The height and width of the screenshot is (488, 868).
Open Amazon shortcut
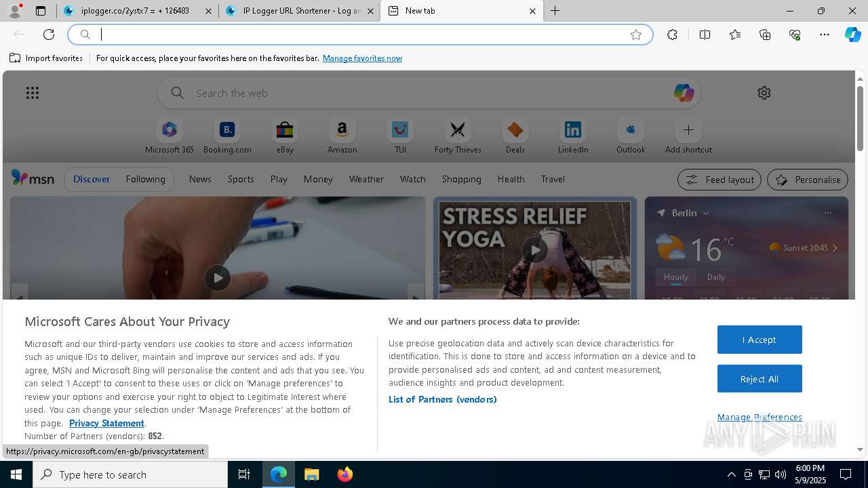coord(342,136)
